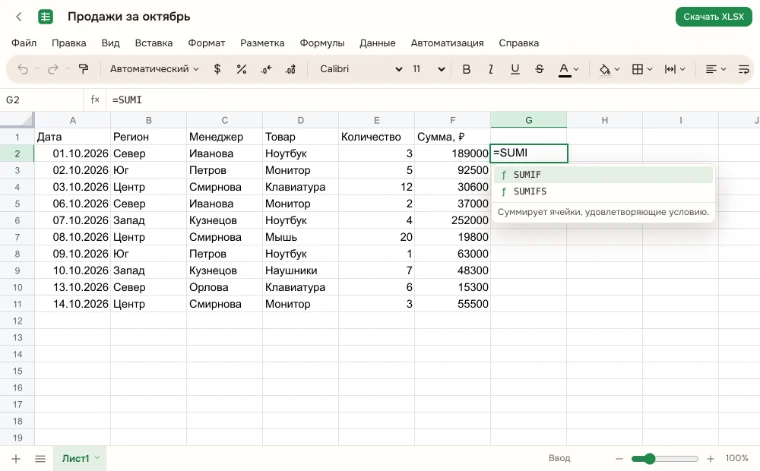Expand the borders dropdown arrow
Viewport: 760px width, 471px height.
649,70
